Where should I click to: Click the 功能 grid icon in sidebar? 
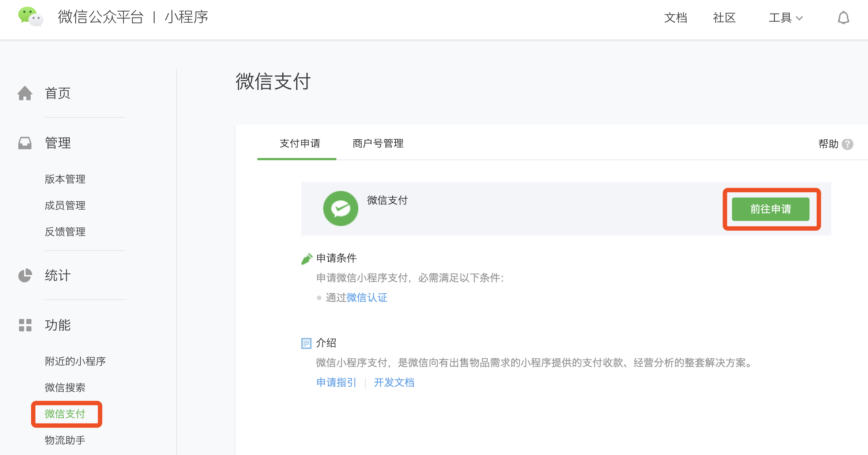24,325
